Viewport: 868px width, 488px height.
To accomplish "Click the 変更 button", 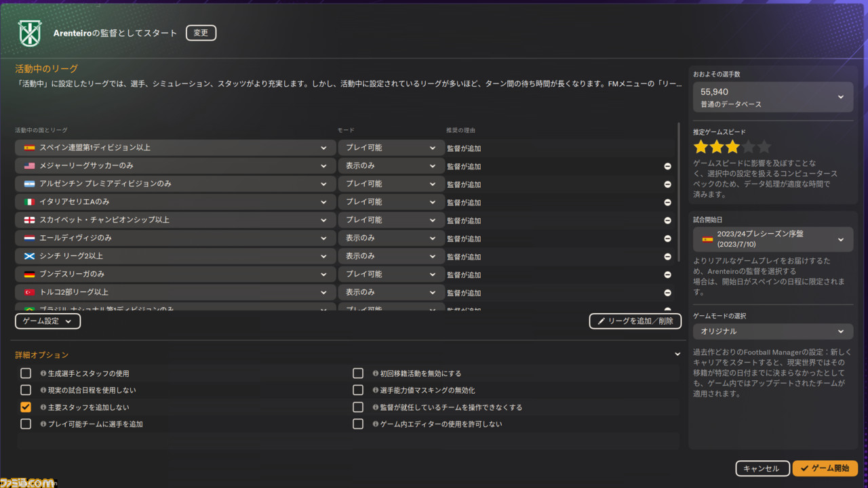I will pos(201,33).
